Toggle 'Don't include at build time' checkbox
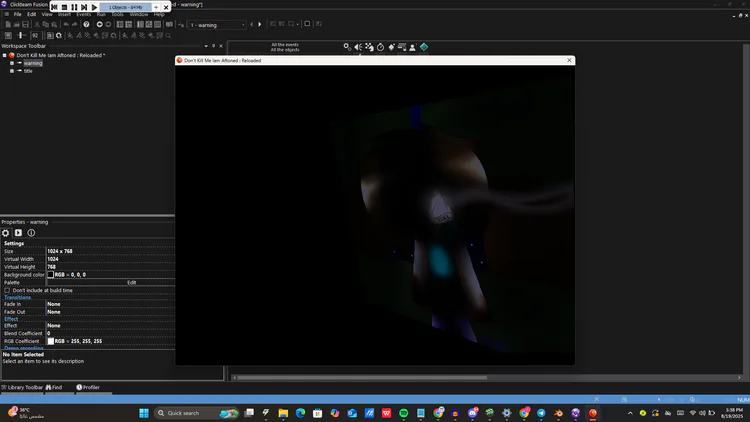Screen dimensions: 750x422 pos(7,290)
